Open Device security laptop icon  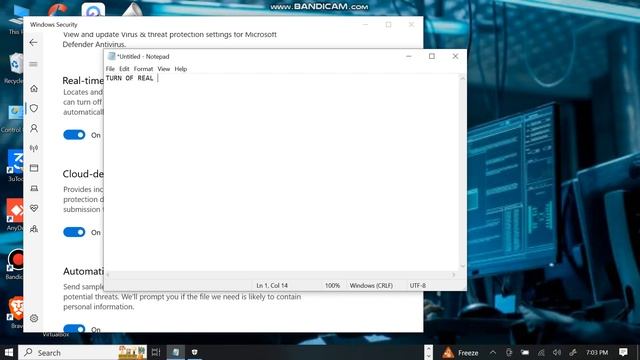34,188
